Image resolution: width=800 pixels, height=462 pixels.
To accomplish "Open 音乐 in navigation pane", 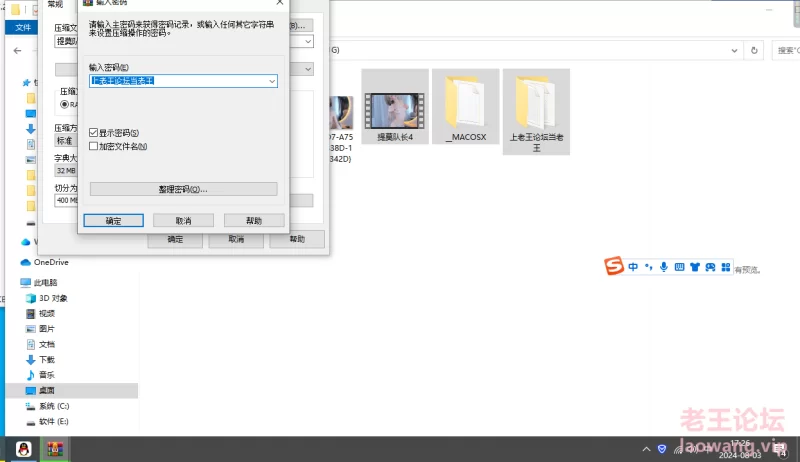I will (x=46, y=375).
